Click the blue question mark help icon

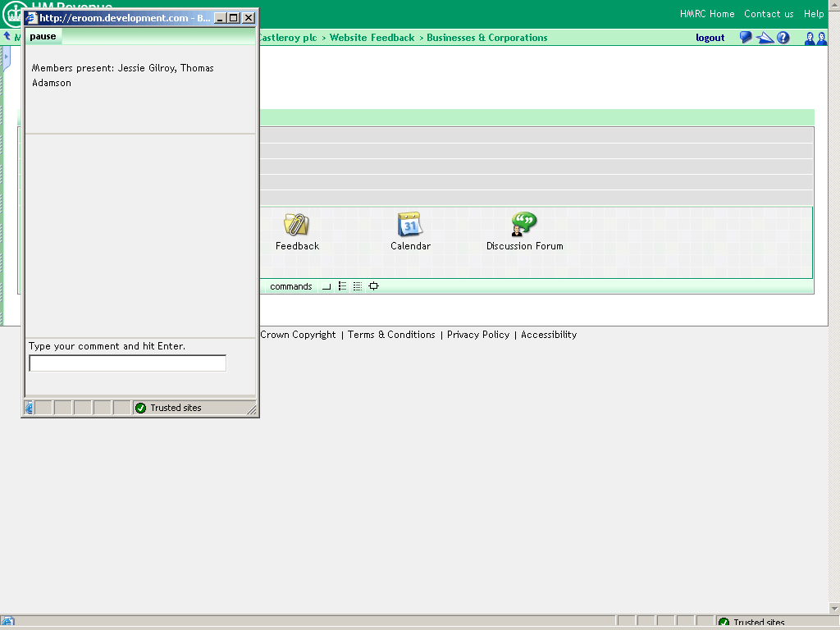click(783, 38)
